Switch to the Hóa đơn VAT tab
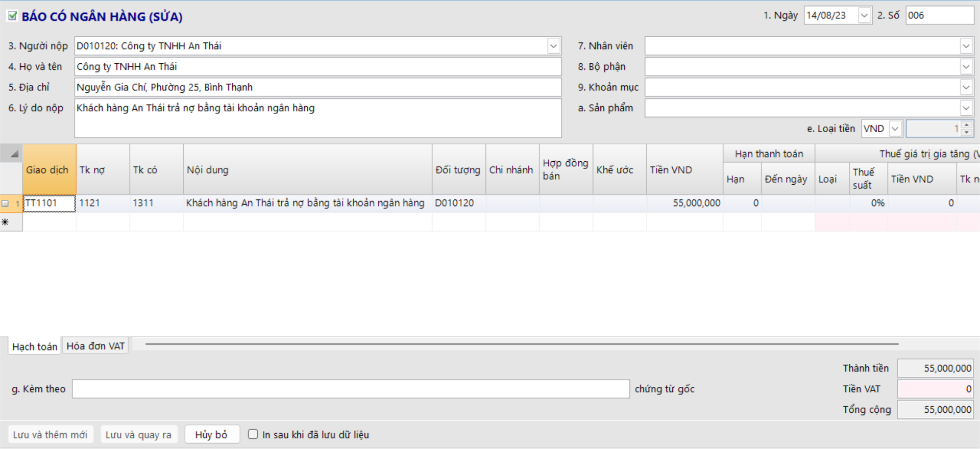Viewport: 980px width, 449px height. [95, 346]
